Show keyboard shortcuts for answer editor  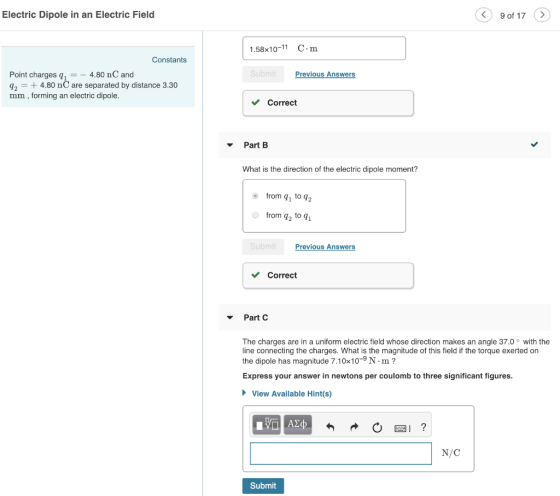[x=402, y=428]
